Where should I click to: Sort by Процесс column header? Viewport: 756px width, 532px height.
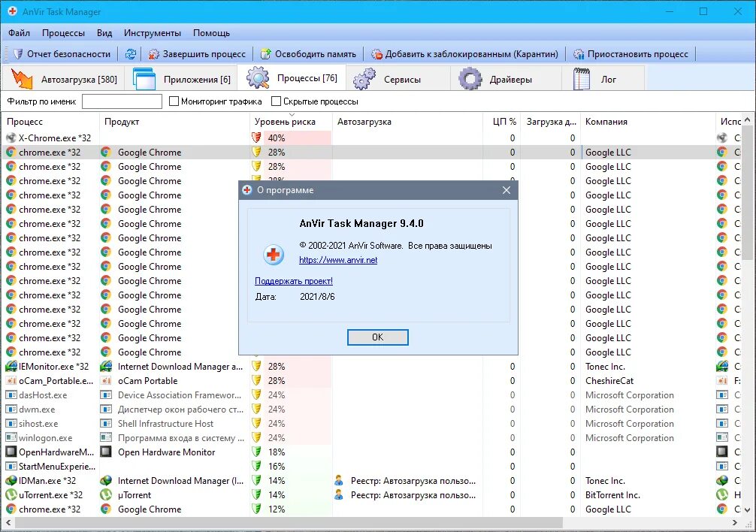click(x=50, y=122)
